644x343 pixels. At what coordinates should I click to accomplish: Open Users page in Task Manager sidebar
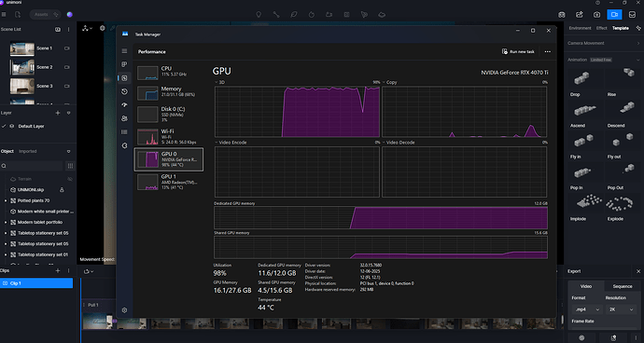124,118
